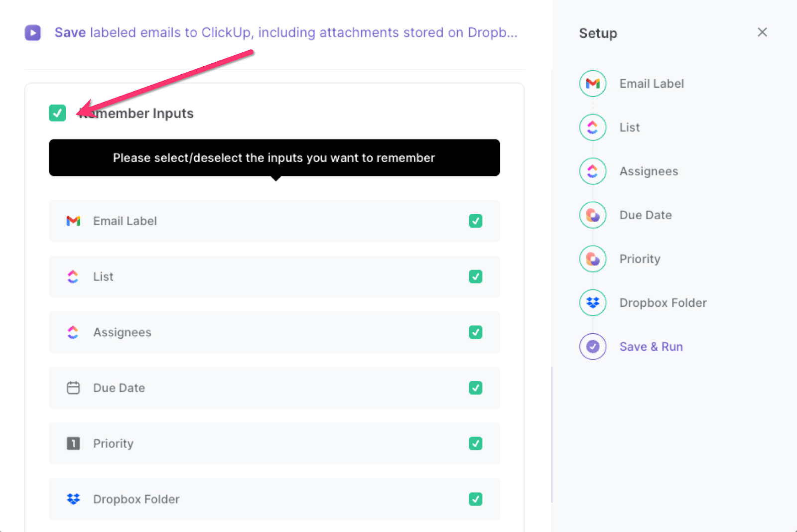This screenshot has width=797, height=532.
Task: Click the purple video play icon near the title
Action: coord(32,32)
